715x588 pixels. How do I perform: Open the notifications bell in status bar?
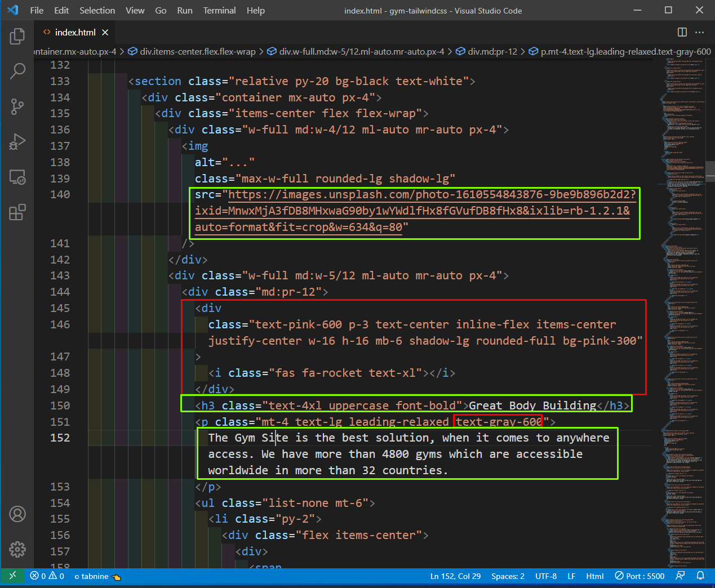tap(700, 576)
